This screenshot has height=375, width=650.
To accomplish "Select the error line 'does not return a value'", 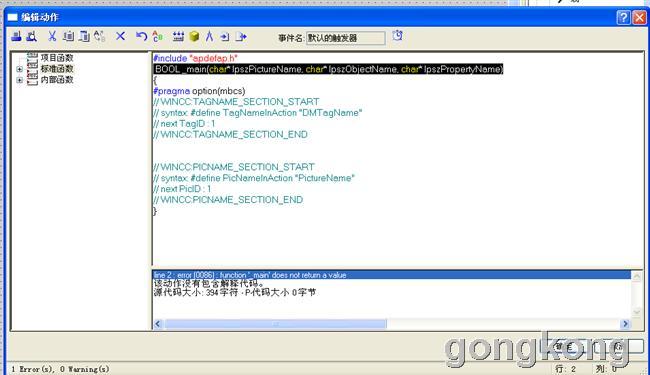I will 392,275.
